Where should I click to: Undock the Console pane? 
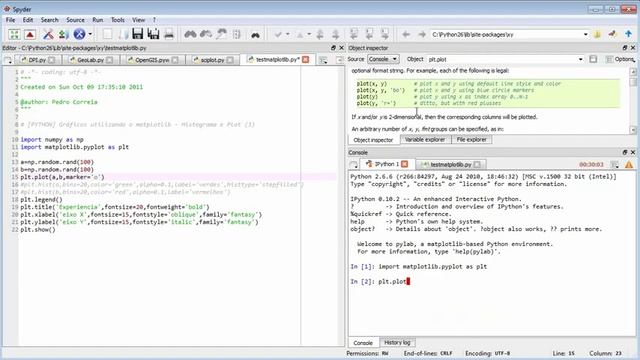(x=624, y=152)
